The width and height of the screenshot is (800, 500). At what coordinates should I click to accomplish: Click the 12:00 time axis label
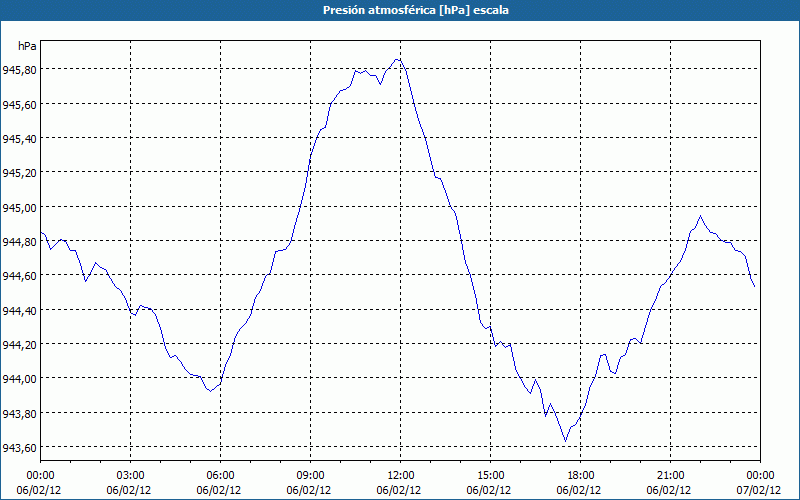point(401,476)
